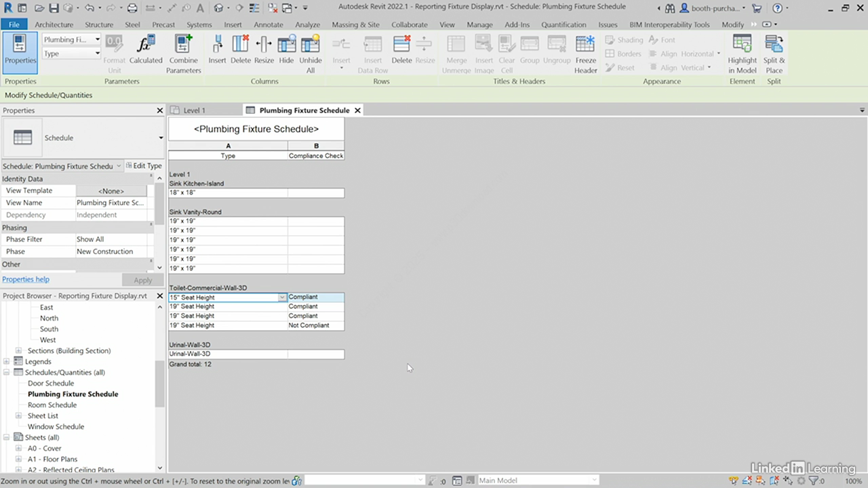Switch to Annotate ribbon tab
Image resolution: width=868 pixels, height=488 pixels.
269,24
